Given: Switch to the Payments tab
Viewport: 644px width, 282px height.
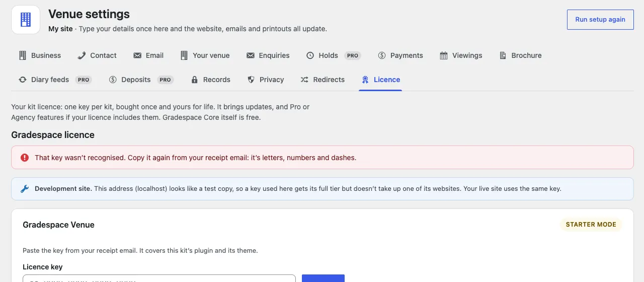Looking at the screenshot, I should point(400,55).
